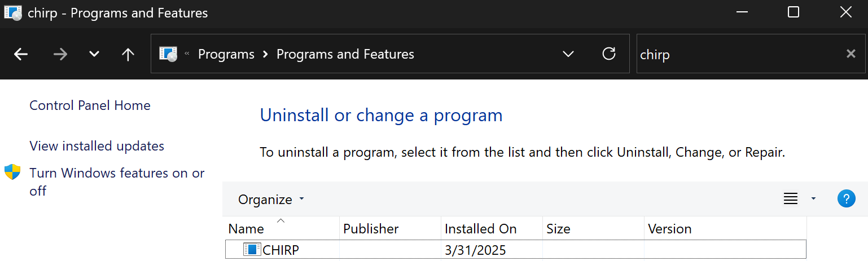Go up one level with up arrow
Screen dimensions: 868x261
(x=128, y=54)
